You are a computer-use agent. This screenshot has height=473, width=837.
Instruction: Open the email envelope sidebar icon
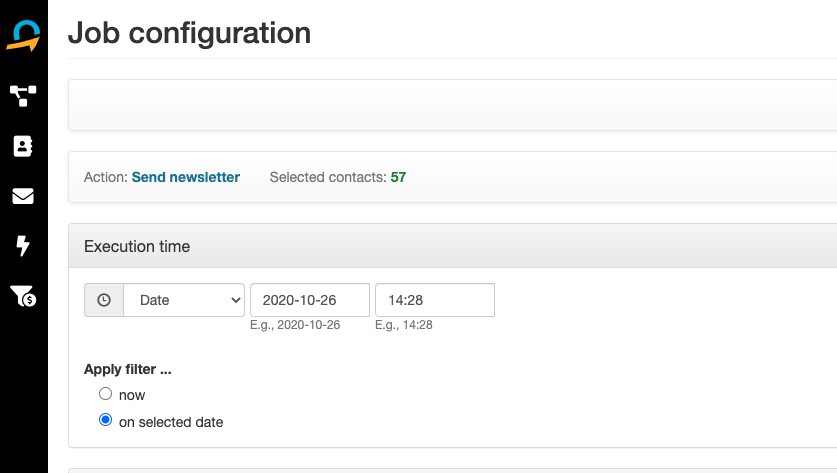(x=23, y=196)
